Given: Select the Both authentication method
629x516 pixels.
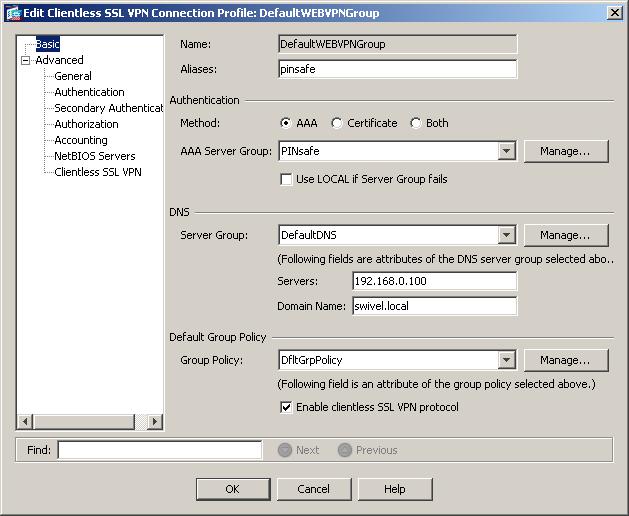Looking at the screenshot, I should 416,123.
